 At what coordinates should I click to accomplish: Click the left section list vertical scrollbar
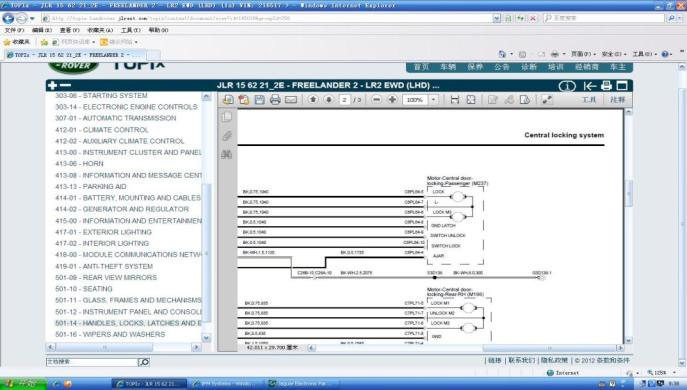tap(206, 217)
